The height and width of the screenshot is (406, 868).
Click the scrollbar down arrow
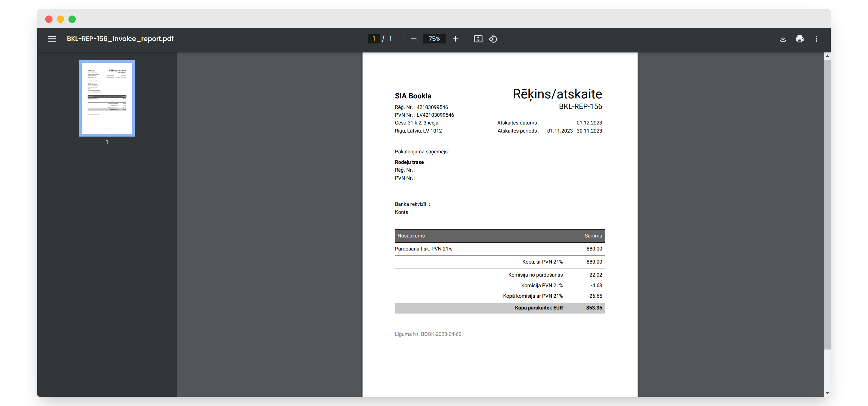pyautogui.click(x=827, y=393)
